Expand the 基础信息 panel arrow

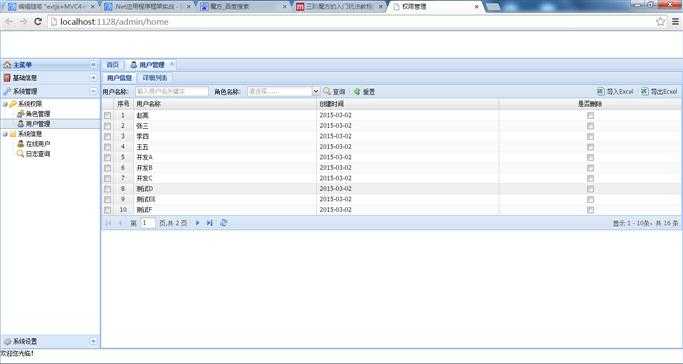click(93, 78)
